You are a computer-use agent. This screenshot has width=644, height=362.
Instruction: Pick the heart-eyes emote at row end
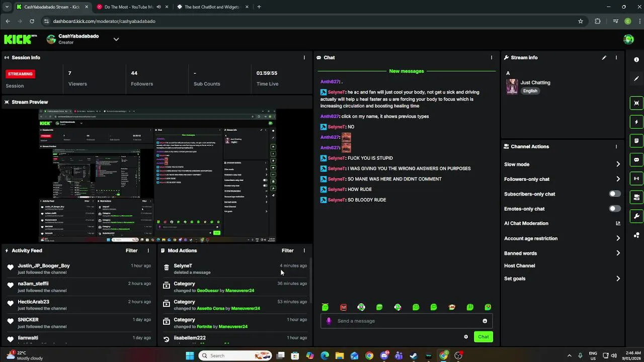(x=488, y=307)
